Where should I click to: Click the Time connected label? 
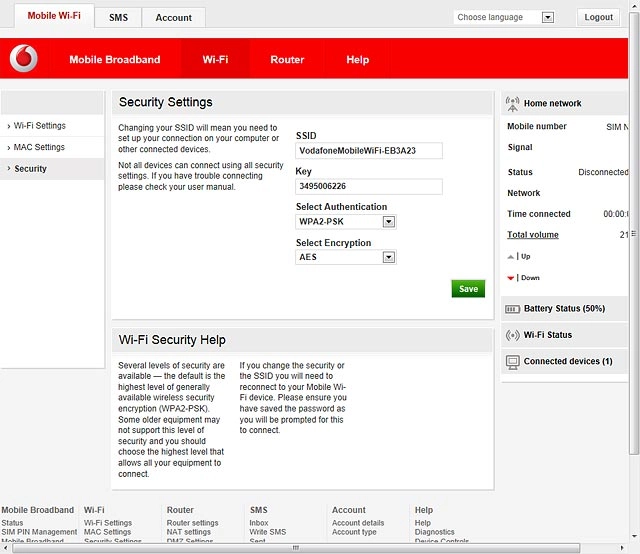pyautogui.click(x=539, y=214)
